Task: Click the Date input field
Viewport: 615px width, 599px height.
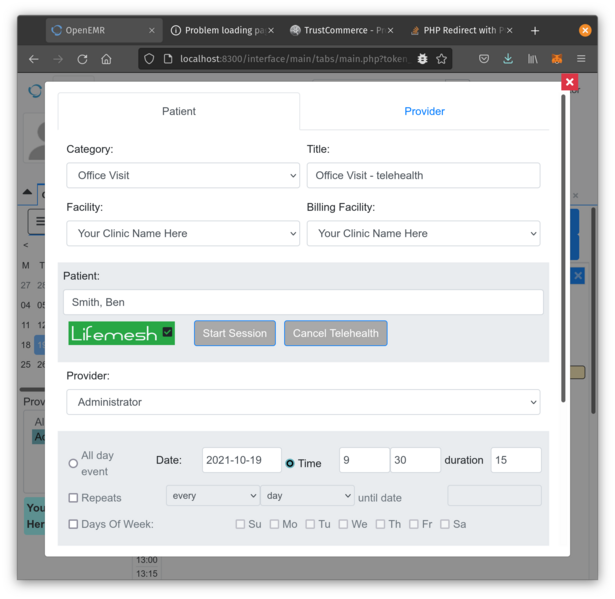Action: 242,460
